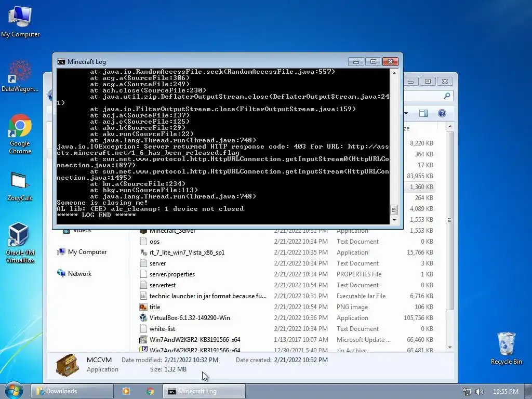The width and height of the screenshot is (532, 399).
Task: Click the console scrollbar thumb
Action: pos(394,210)
